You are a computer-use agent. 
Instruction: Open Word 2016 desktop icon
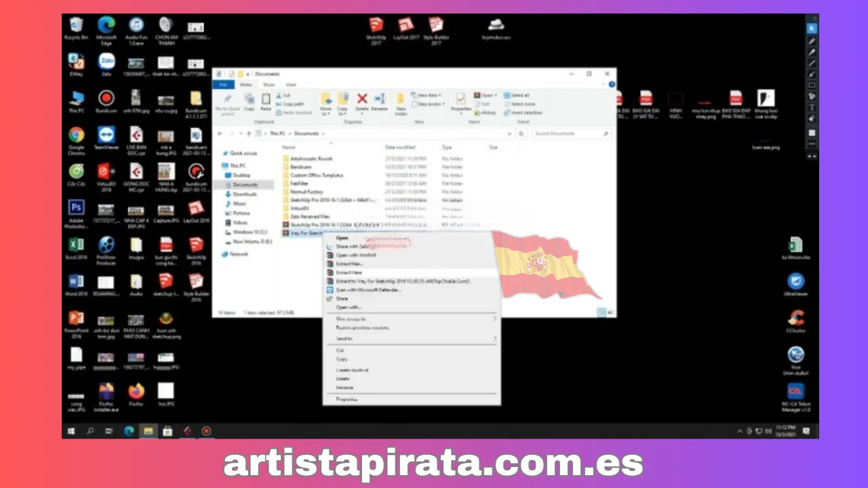tap(76, 285)
